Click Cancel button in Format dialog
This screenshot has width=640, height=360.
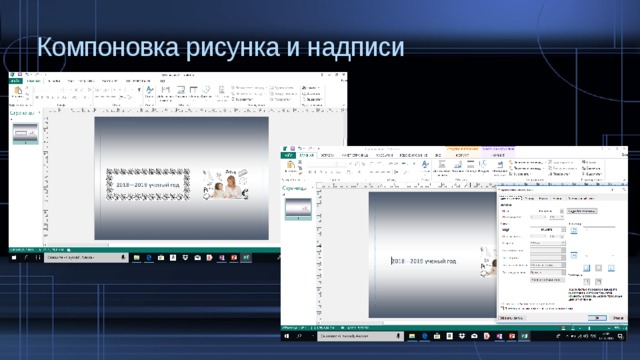click(x=618, y=318)
